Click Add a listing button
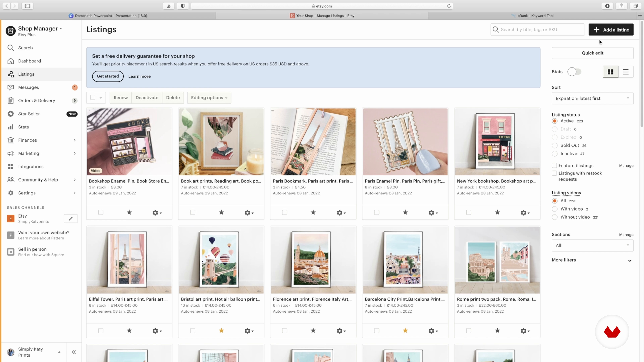 coord(611,30)
